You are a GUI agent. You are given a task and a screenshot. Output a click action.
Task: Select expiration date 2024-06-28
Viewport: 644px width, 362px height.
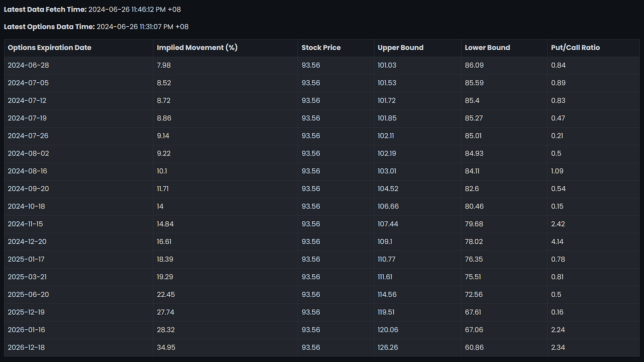click(x=29, y=65)
